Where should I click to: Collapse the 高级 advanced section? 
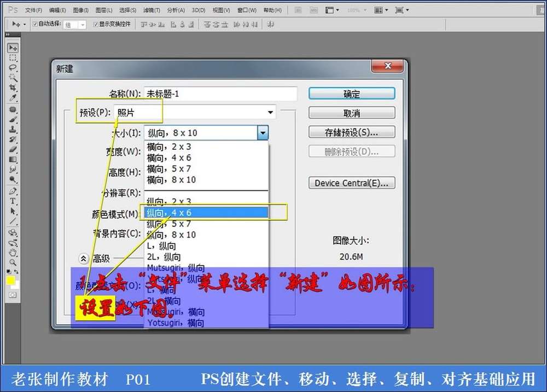click(83, 259)
